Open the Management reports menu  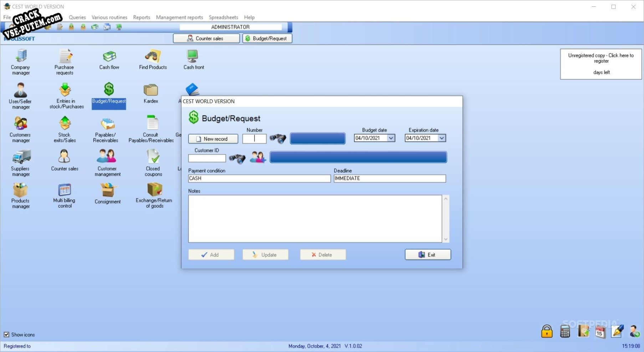(x=179, y=17)
